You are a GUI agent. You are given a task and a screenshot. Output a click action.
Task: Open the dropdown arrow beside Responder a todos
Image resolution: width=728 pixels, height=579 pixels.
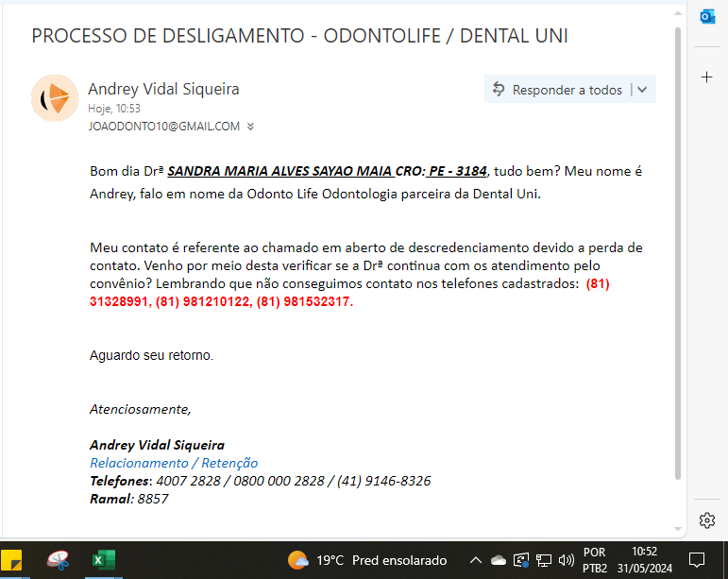[x=643, y=89]
